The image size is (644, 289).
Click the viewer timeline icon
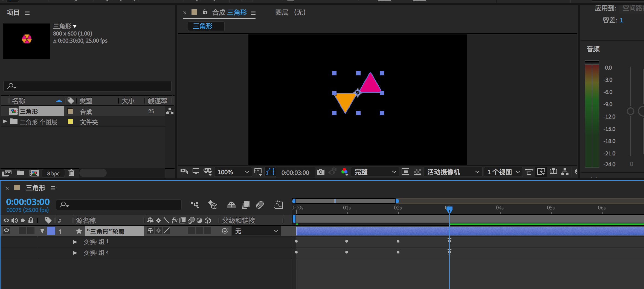(553, 172)
